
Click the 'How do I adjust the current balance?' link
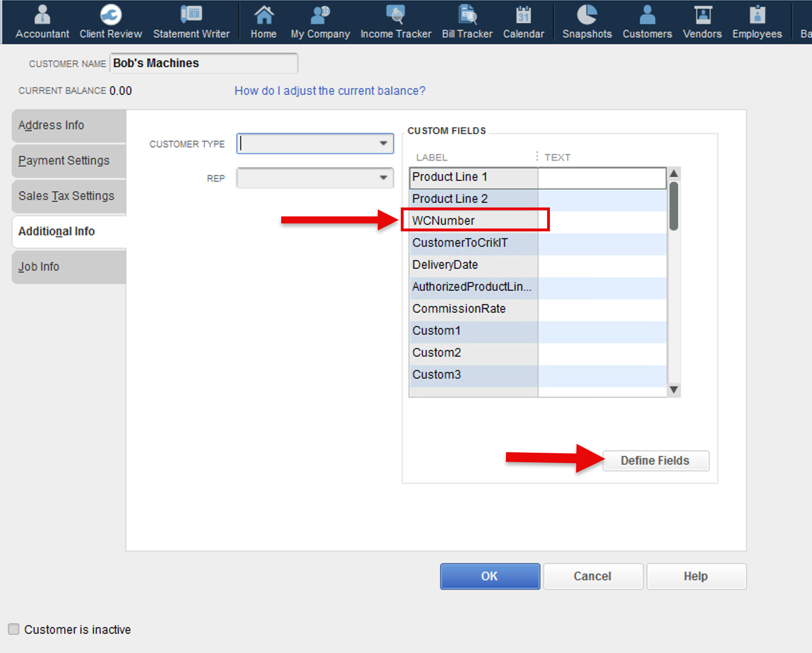coord(329,91)
